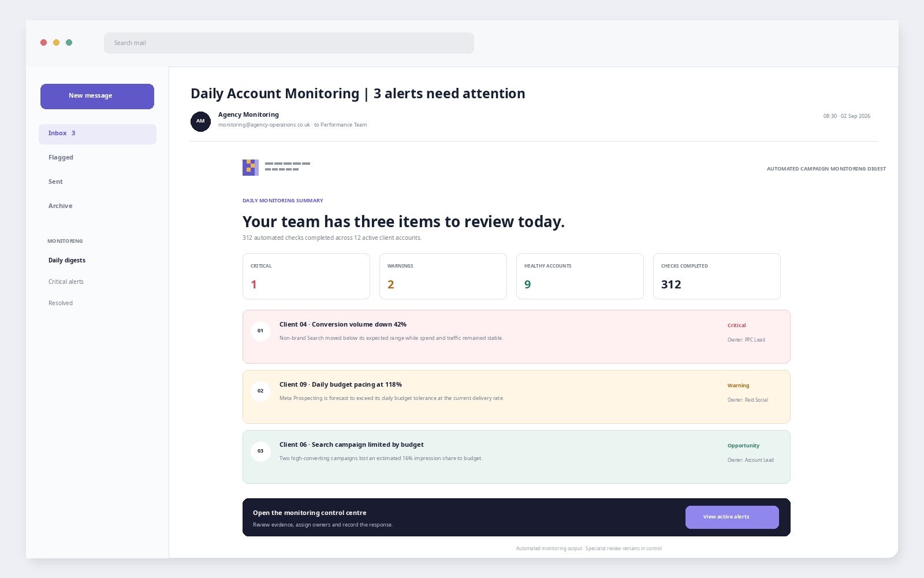Click the red window close dot
This screenshot has width=924, height=578.
(x=44, y=43)
